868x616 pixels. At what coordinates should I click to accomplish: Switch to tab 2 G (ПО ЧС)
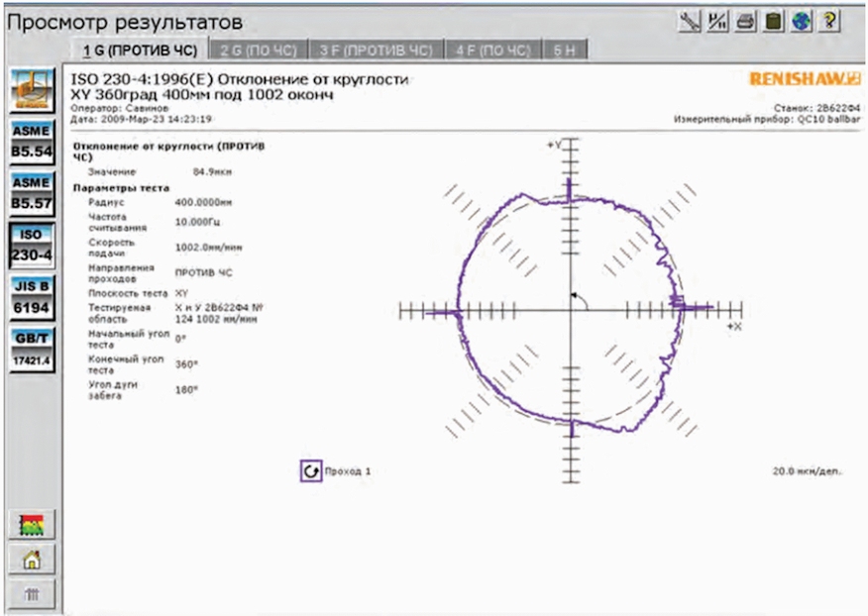point(259,50)
